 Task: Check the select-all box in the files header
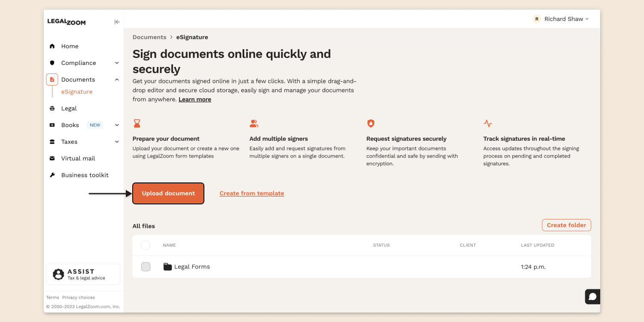point(145,245)
